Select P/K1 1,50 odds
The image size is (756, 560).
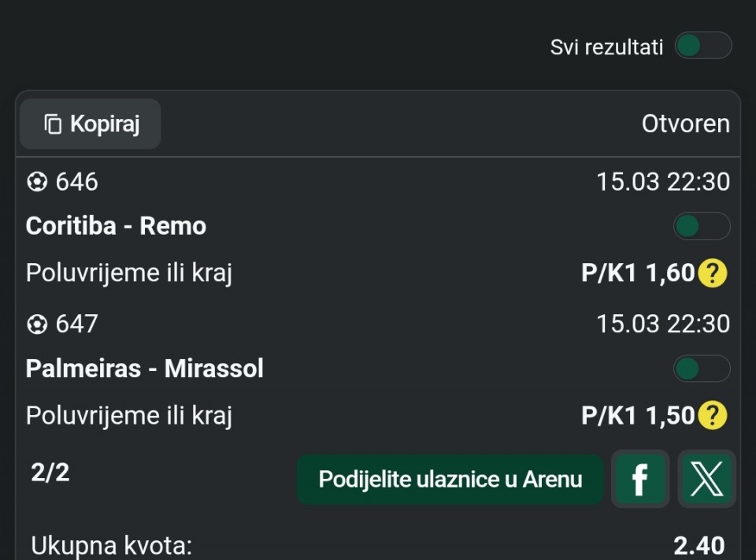coord(638,415)
